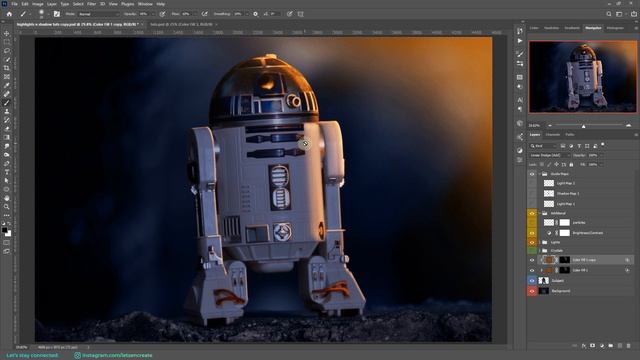Toggle the layer filtering on/off switch
Viewport: 640px width, 360px height.
(x=603, y=145)
